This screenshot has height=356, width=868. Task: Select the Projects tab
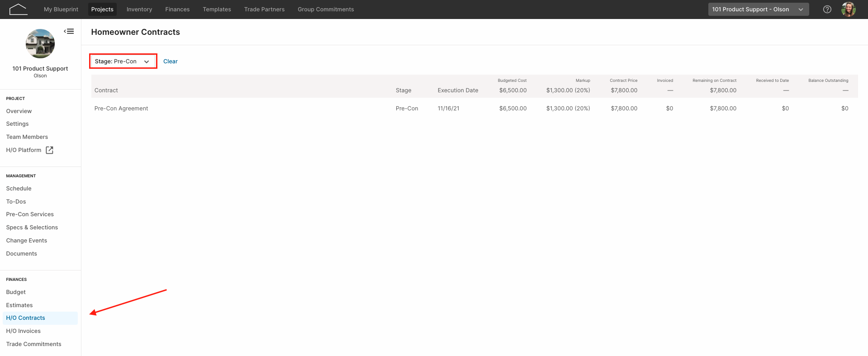102,9
